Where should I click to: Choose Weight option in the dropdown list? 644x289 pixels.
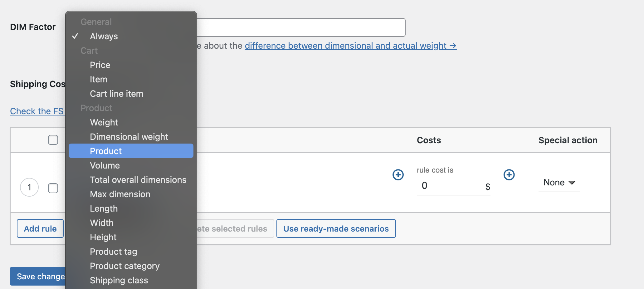104,122
